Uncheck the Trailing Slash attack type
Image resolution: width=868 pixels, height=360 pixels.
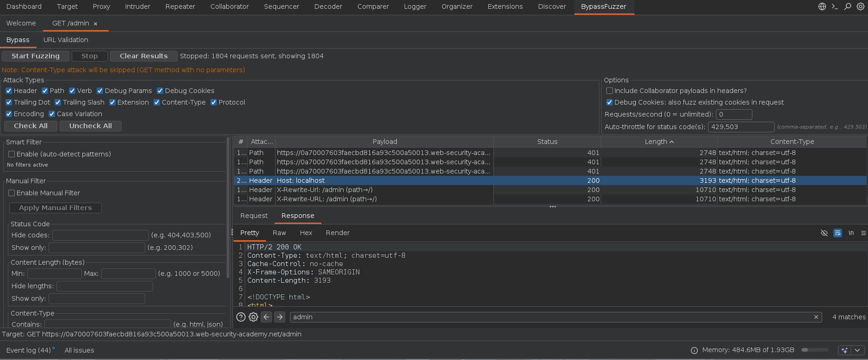point(58,102)
